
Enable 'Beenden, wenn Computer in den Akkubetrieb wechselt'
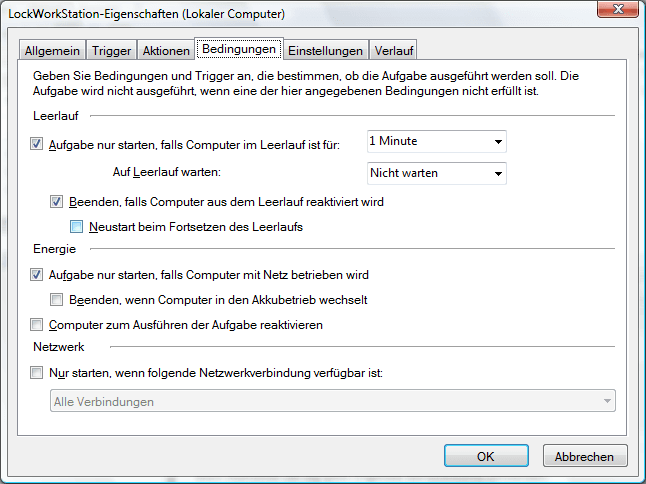click(58, 300)
